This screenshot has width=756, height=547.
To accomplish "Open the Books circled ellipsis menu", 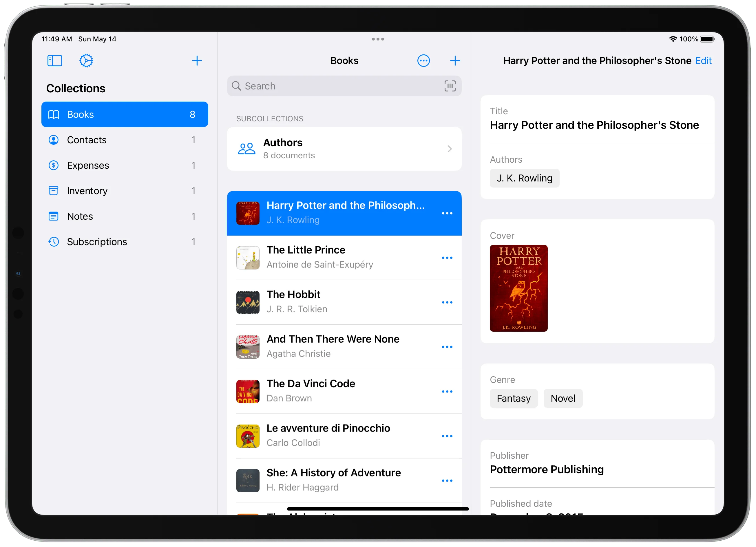I will tap(423, 60).
